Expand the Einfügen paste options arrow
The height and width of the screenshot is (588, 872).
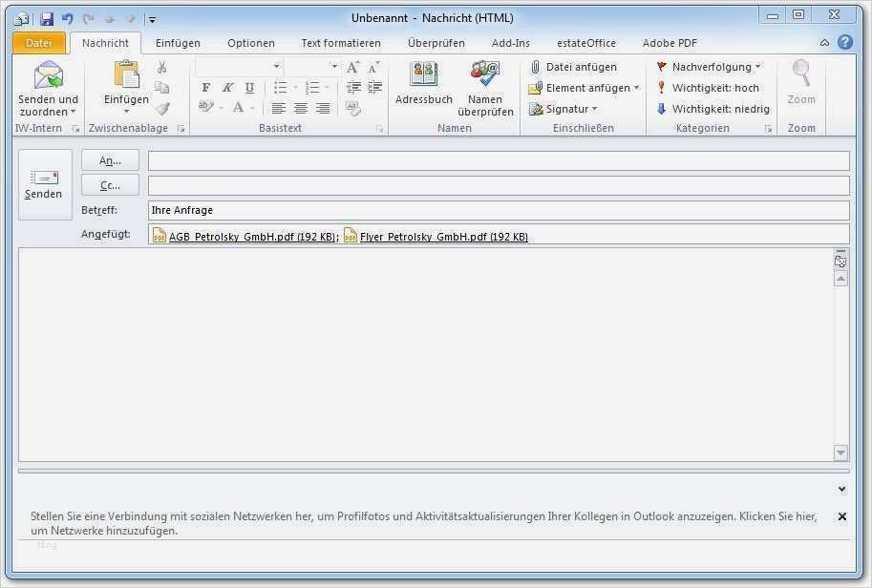click(x=126, y=111)
